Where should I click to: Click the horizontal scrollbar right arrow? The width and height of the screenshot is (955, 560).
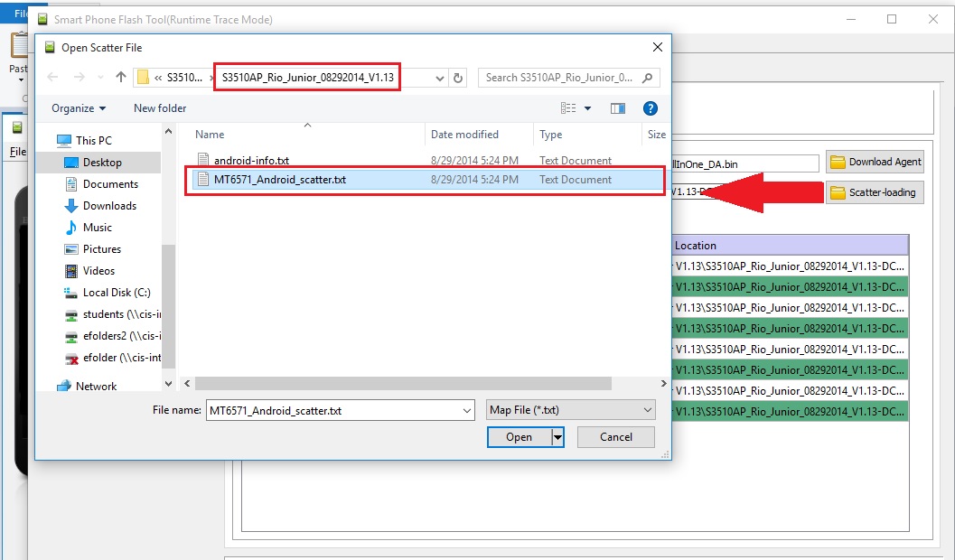[x=663, y=384]
